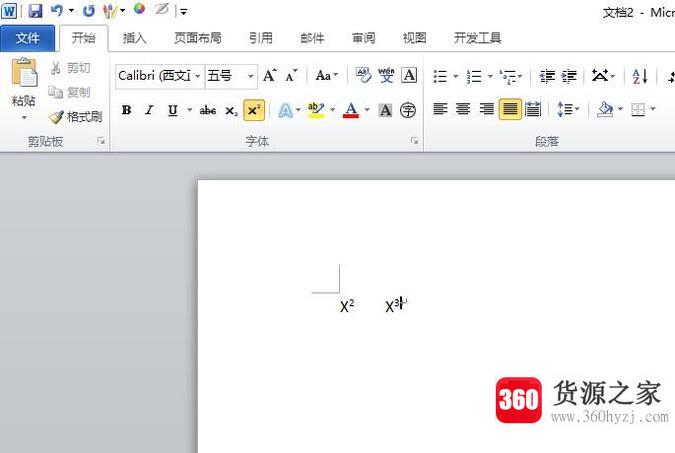675x453 pixels.
Task: Open the 页面布局 (Page Layout) tab
Action: pyautogui.click(x=198, y=38)
